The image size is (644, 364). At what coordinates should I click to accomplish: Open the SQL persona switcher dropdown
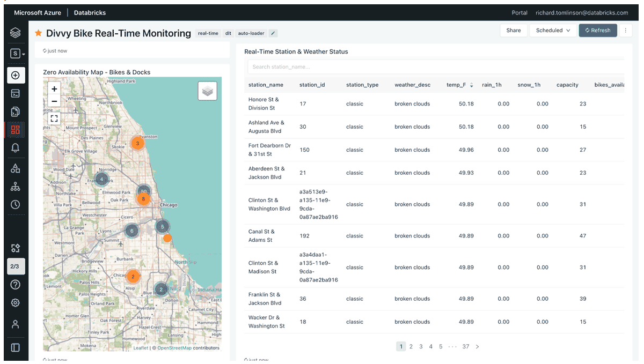coord(17,54)
